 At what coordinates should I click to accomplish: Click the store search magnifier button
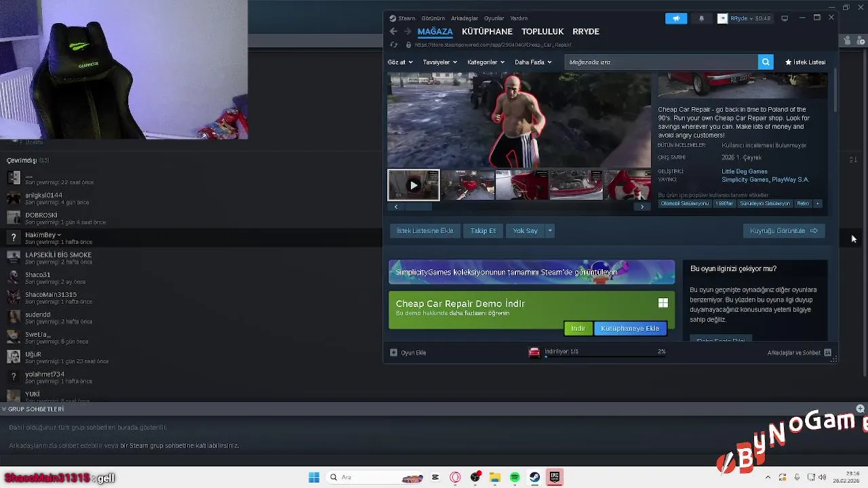tap(766, 62)
